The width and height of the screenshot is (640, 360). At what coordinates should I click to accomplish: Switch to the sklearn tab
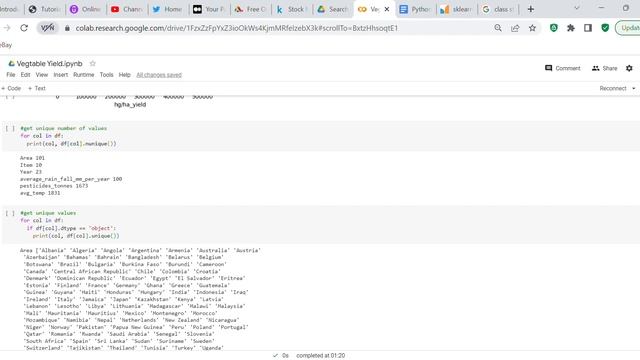(456, 9)
